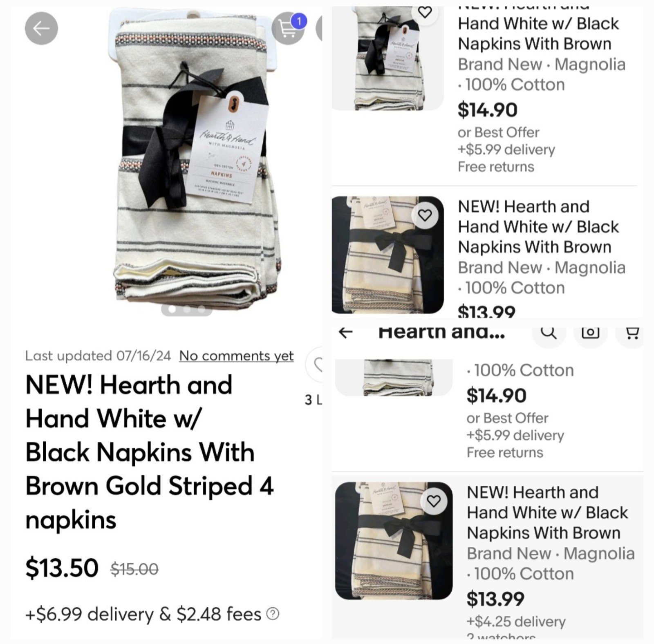
Task: Toggle heart on bottom $13.99 listing thumbnail
Action: (434, 501)
